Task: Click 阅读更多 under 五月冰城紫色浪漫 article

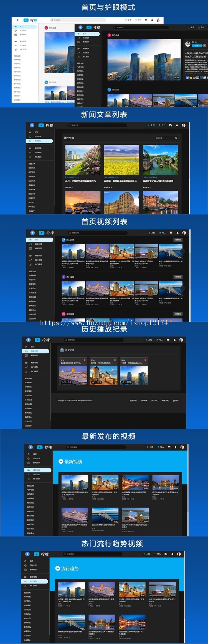Action: [x=69, y=187]
